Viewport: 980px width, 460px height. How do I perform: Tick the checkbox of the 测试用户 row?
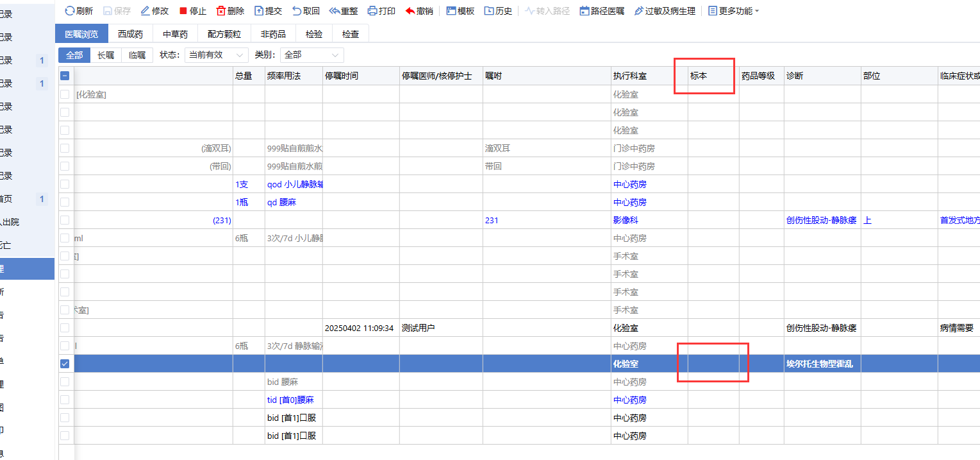pyautogui.click(x=65, y=328)
